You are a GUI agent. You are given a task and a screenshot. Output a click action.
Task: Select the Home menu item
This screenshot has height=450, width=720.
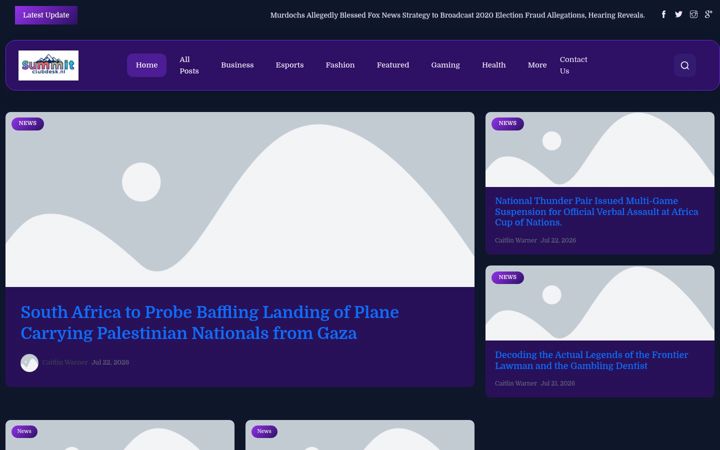point(146,65)
